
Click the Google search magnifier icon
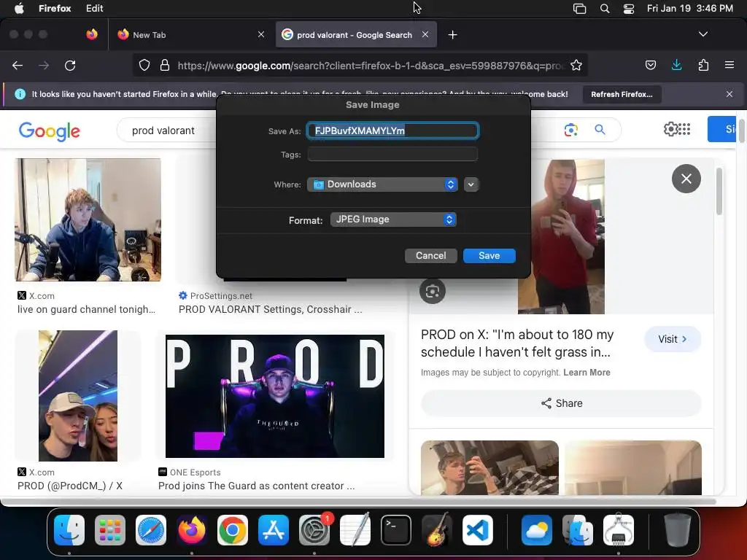pos(600,130)
